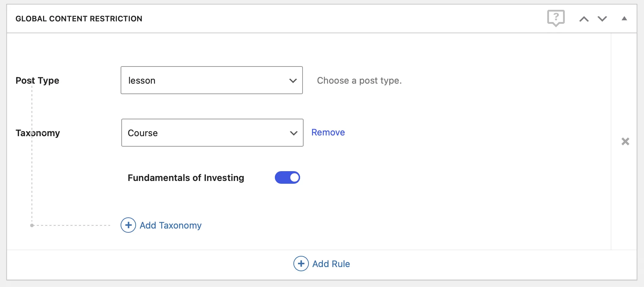Image resolution: width=644 pixels, height=287 pixels.
Task: Click the Global Content Restriction panel title
Action: 79,19
